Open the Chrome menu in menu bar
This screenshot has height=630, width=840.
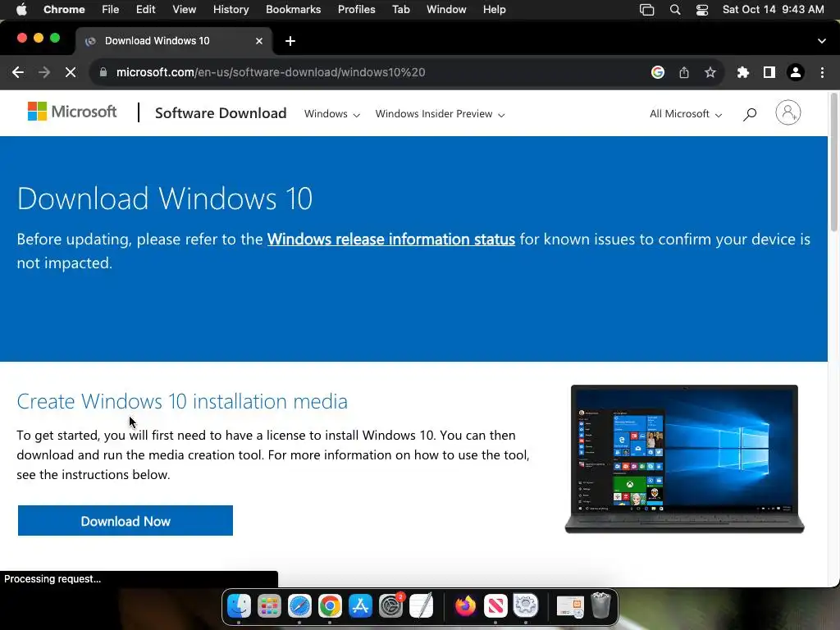pyautogui.click(x=64, y=10)
